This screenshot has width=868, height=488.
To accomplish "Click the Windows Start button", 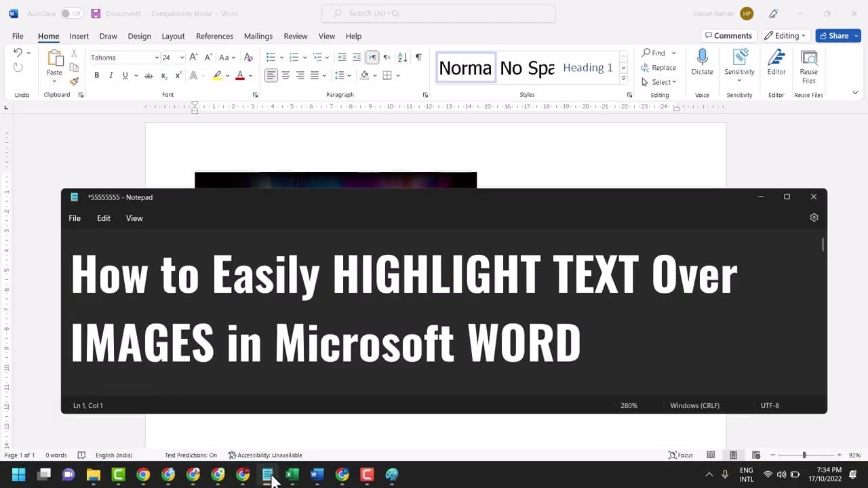I will tap(18, 474).
